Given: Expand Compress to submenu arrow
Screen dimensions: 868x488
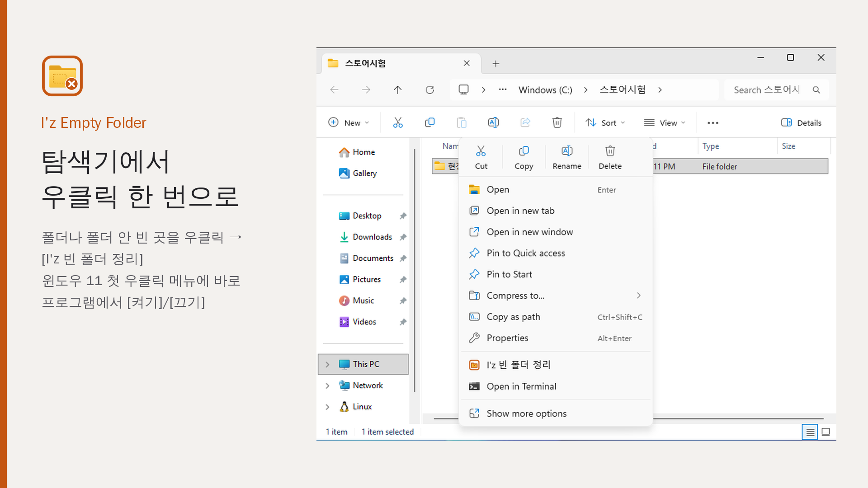Looking at the screenshot, I should [x=638, y=296].
